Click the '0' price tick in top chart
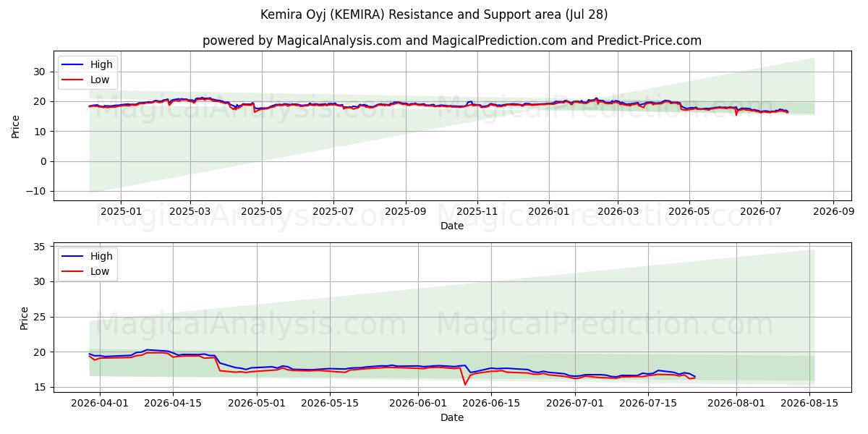 [x=44, y=161]
